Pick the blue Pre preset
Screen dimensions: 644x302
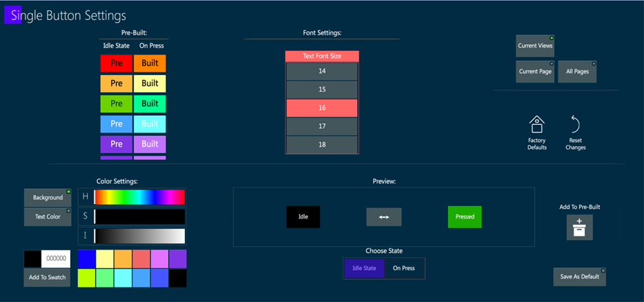[117, 124]
